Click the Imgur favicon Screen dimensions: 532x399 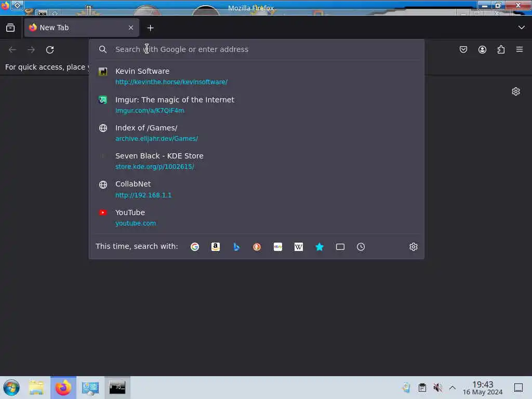pos(103,100)
